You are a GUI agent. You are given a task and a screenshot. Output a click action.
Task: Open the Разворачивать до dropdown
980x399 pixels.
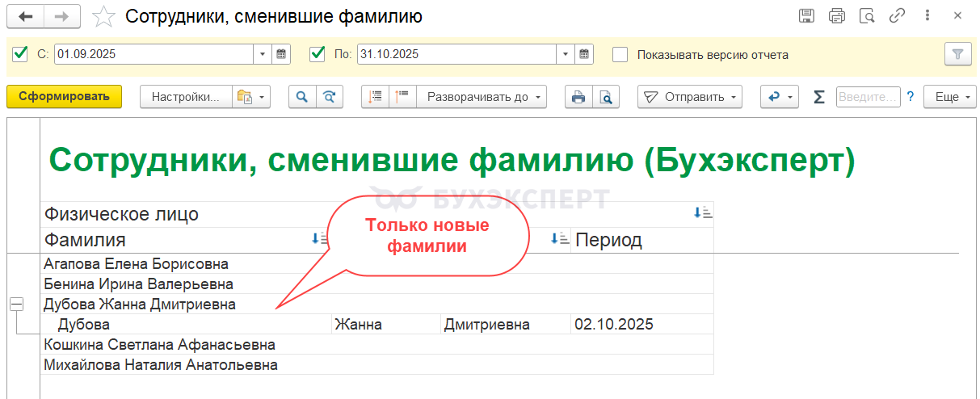482,97
